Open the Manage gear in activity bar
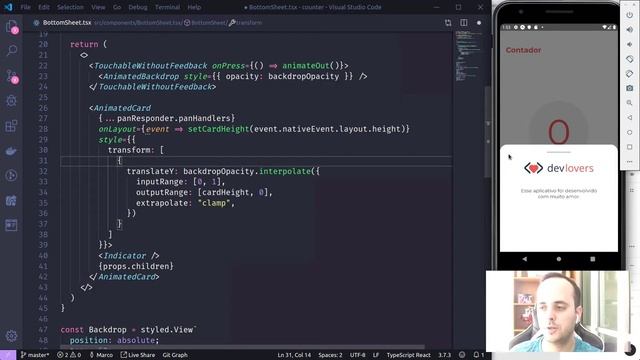 [x=11, y=336]
